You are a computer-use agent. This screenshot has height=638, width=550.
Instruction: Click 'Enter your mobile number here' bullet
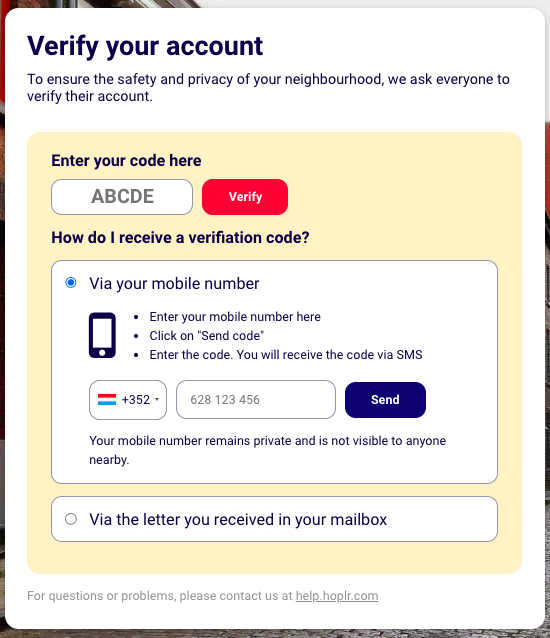235,317
